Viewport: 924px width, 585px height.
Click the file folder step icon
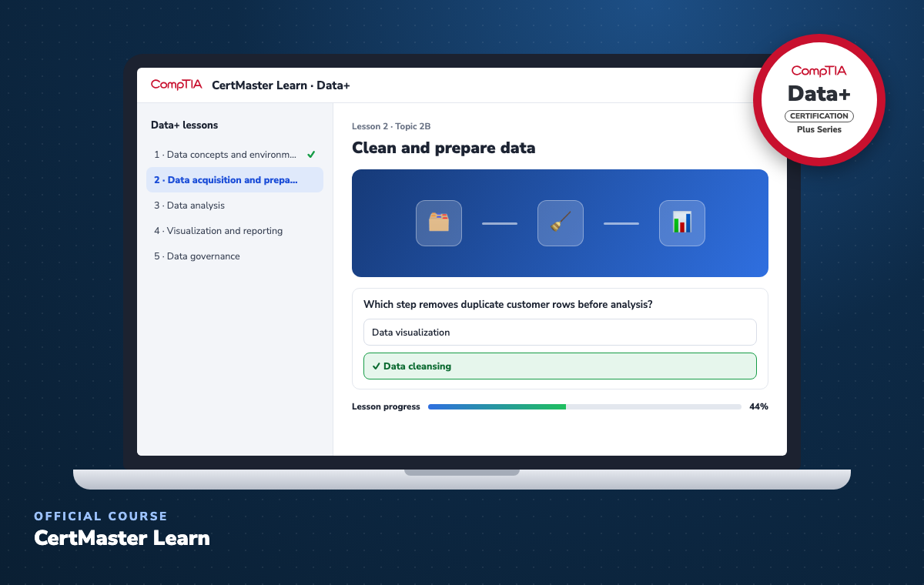(x=439, y=223)
